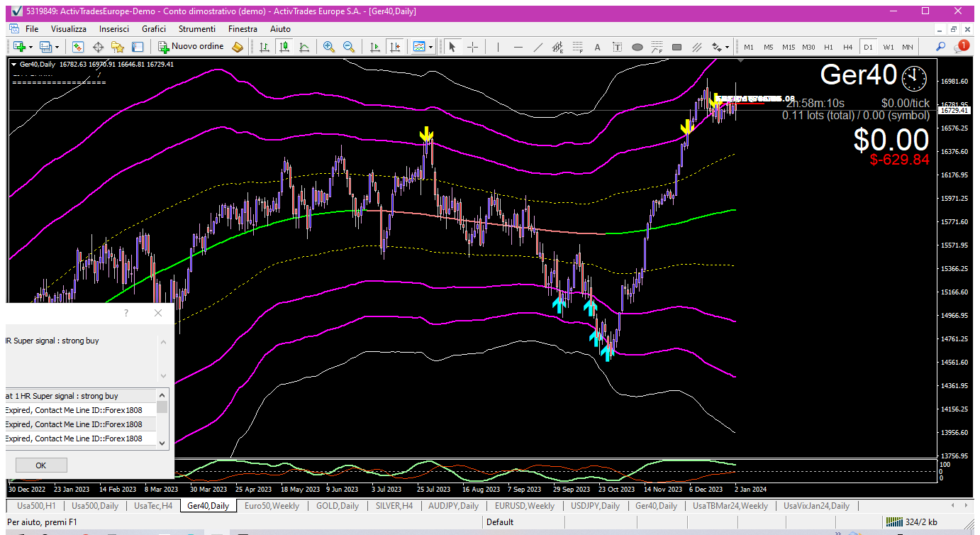
Task: Draw a vertical line
Action: 499,47
